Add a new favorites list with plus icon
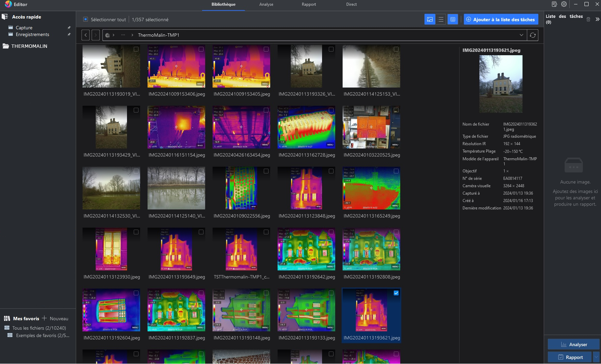 (44, 318)
